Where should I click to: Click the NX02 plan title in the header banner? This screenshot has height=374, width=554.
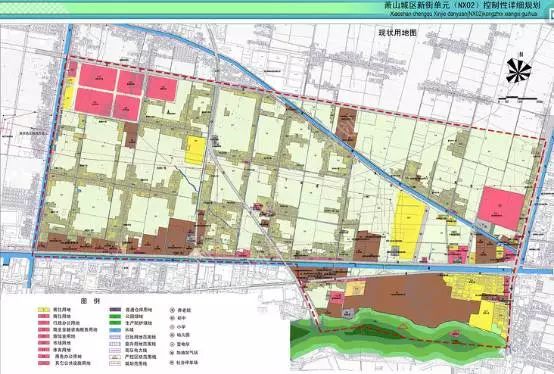tap(462, 6)
